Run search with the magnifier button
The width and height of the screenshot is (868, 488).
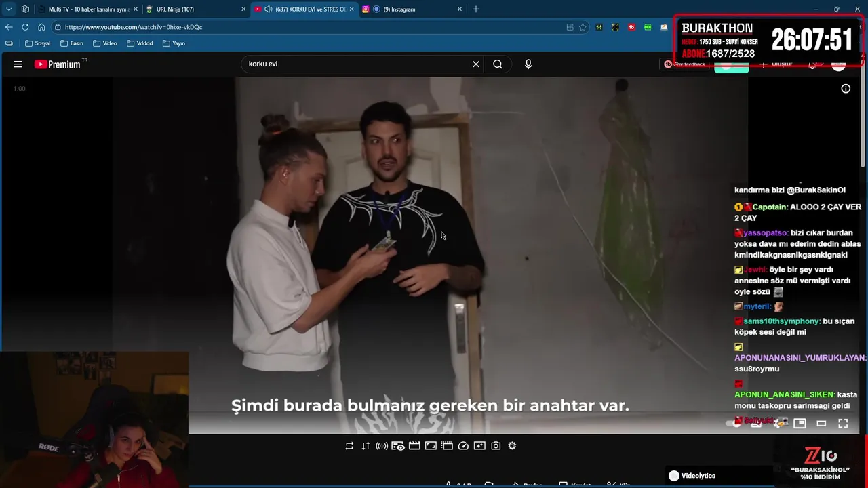click(x=498, y=64)
